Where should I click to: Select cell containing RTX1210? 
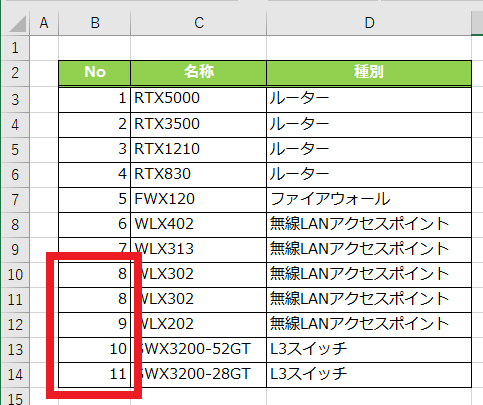(199, 150)
